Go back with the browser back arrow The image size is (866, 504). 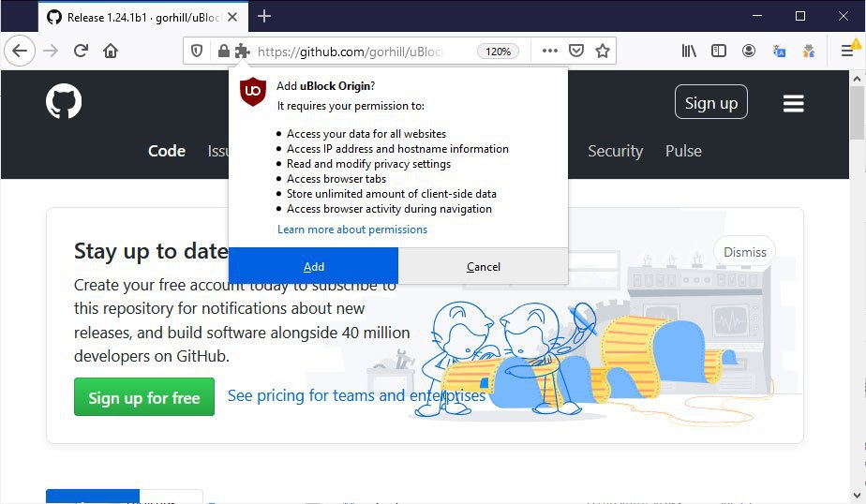click(20, 51)
